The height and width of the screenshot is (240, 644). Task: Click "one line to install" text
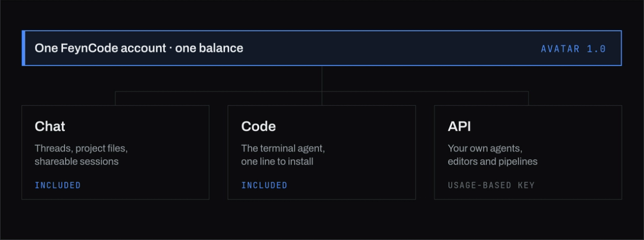click(x=277, y=161)
